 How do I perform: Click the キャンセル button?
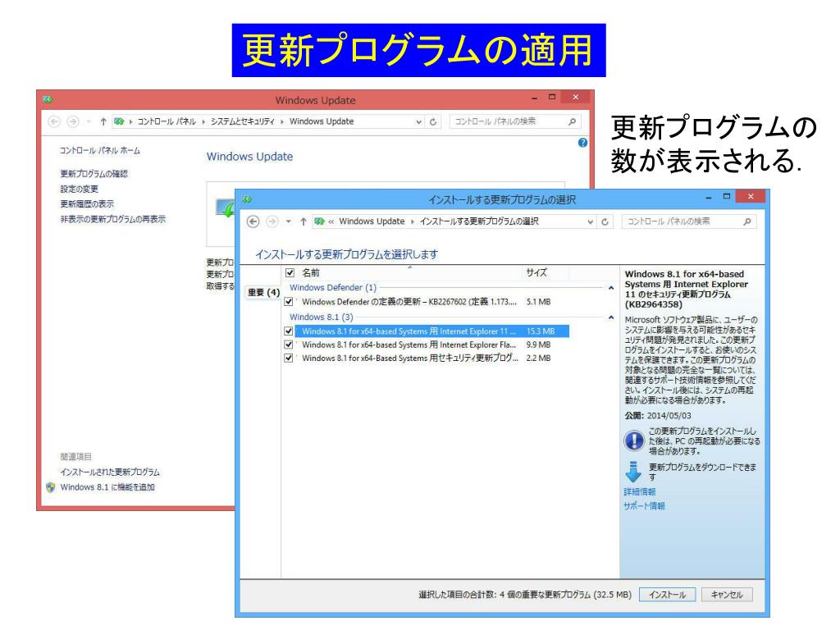coord(727,595)
